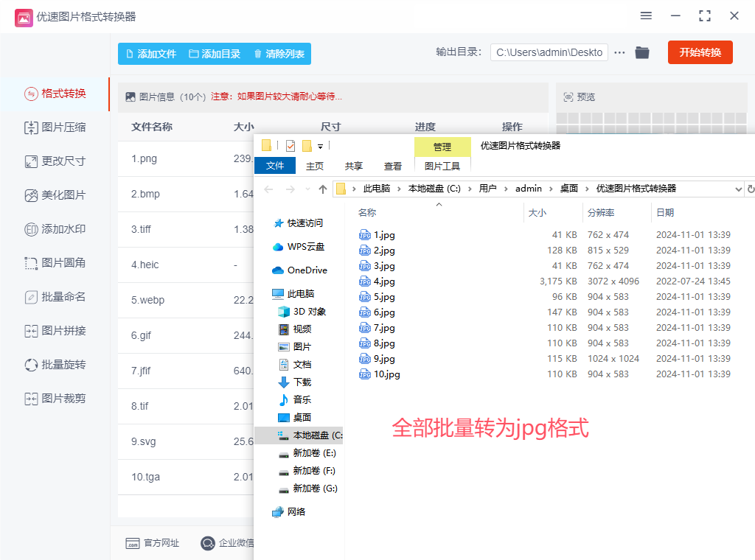The height and width of the screenshot is (560, 755).
Task: Select the 添加水印 watermark tool
Action: [x=55, y=229]
